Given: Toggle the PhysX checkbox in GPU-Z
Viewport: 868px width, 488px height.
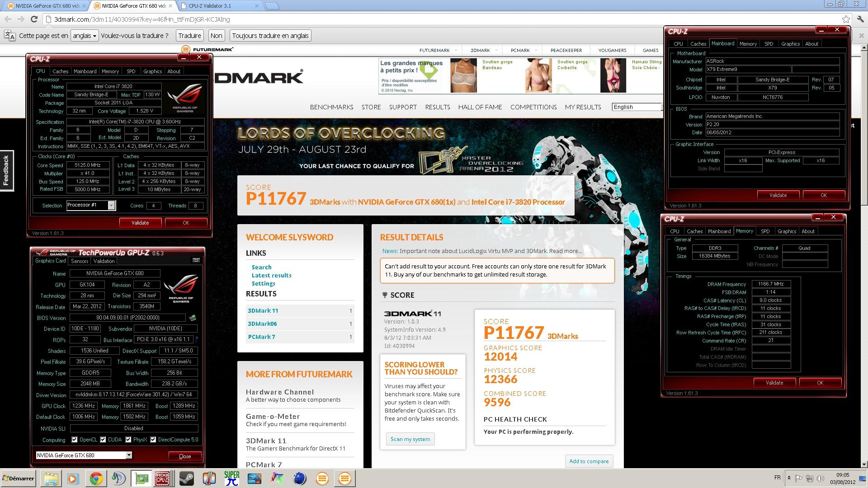Looking at the screenshot, I should (x=128, y=440).
